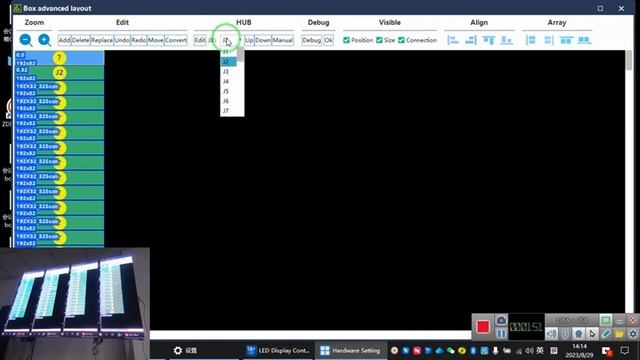
Task: Click the fourth Array icon, bottom-edge arrange
Action: tap(584, 40)
